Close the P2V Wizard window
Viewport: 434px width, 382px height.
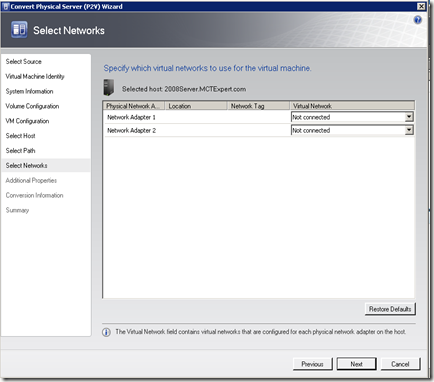[x=422, y=6]
